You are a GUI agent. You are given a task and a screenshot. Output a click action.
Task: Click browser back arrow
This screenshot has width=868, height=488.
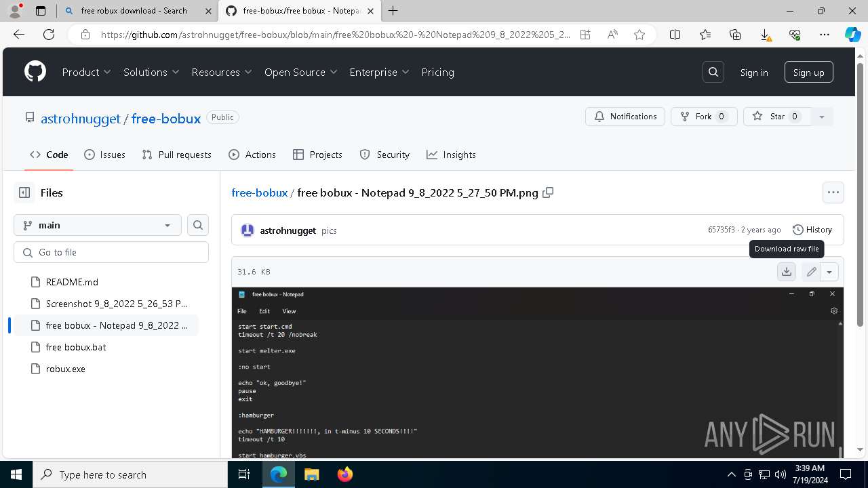(19, 35)
